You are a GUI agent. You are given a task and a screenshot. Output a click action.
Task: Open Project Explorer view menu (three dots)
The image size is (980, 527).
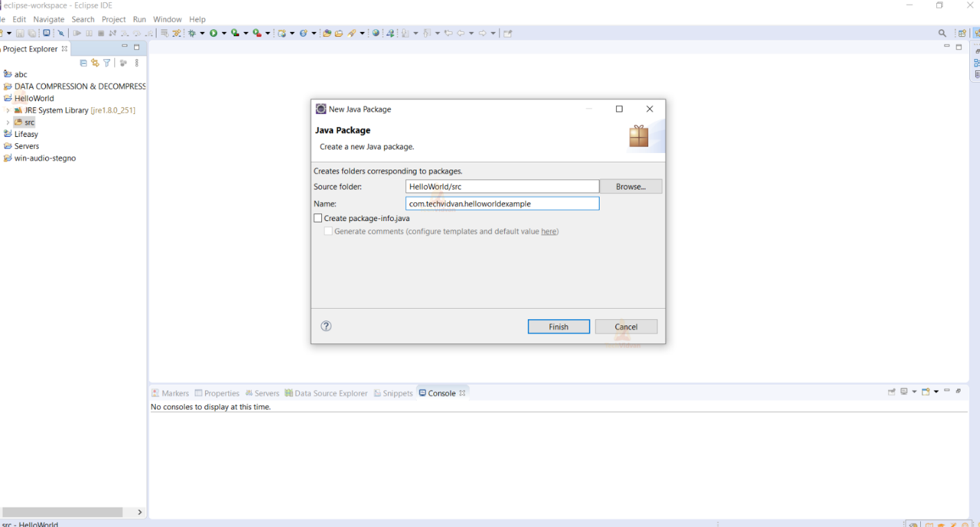[137, 63]
